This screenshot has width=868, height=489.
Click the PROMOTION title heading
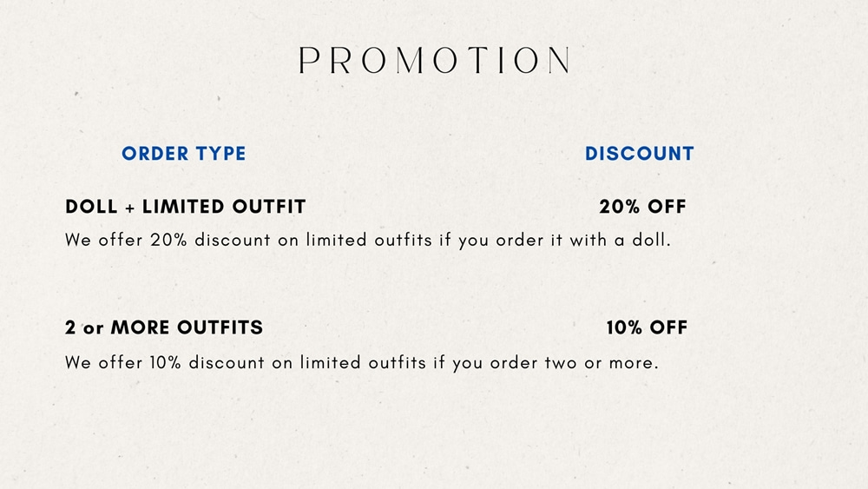coord(435,60)
